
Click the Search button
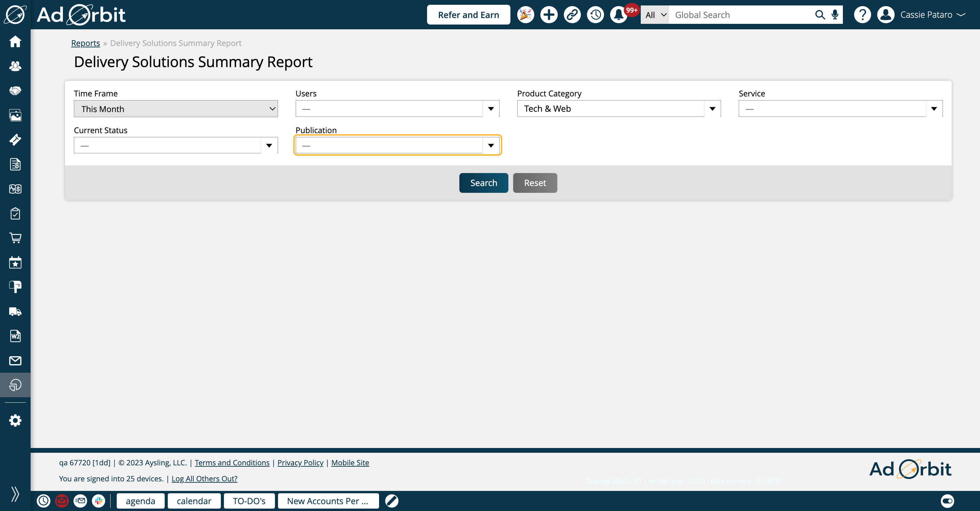point(484,182)
